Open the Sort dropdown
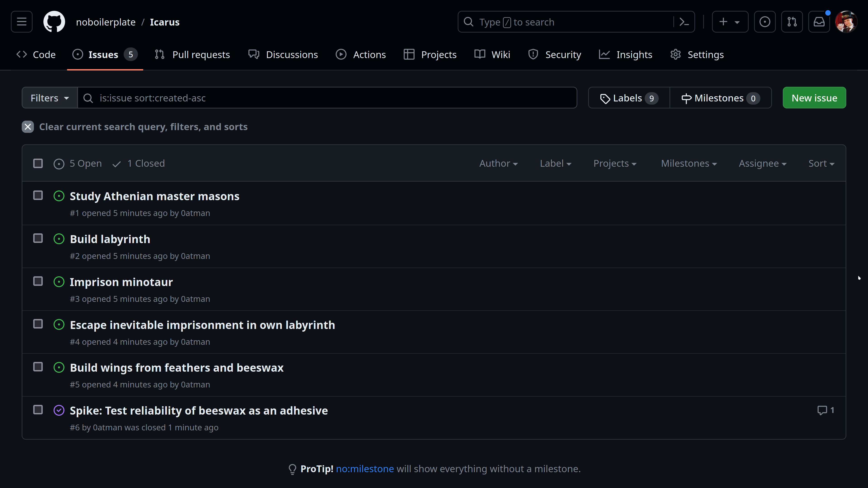The width and height of the screenshot is (868, 488). pos(821,163)
